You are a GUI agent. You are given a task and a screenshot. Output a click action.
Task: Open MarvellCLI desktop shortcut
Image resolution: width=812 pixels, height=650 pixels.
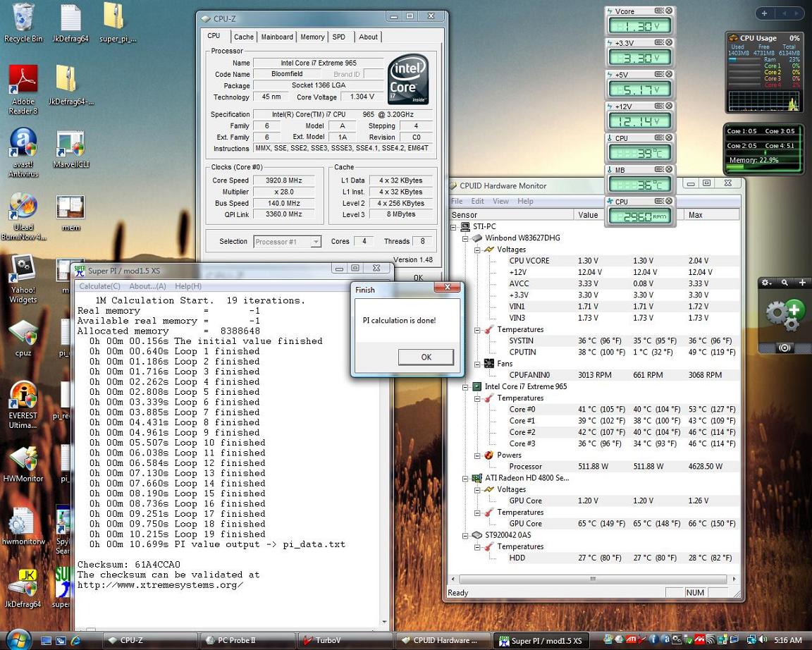point(70,150)
